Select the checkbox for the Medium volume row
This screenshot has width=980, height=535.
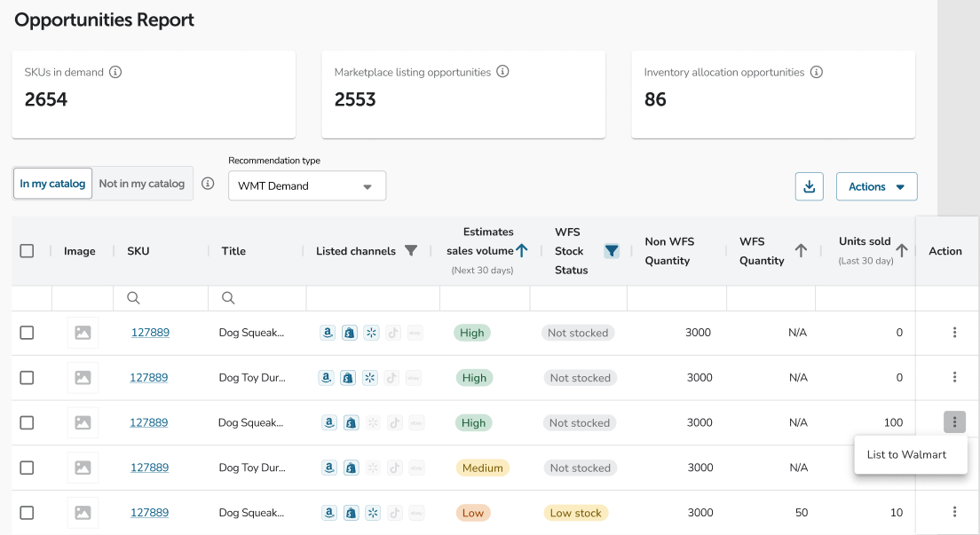27,468
